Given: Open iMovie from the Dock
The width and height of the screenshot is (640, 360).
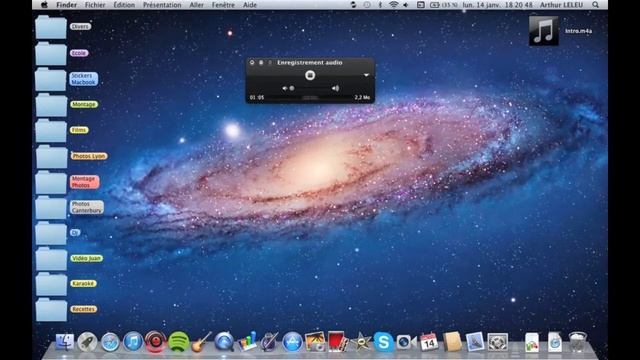Looking at the screenshot, I should tap(361, 342).
